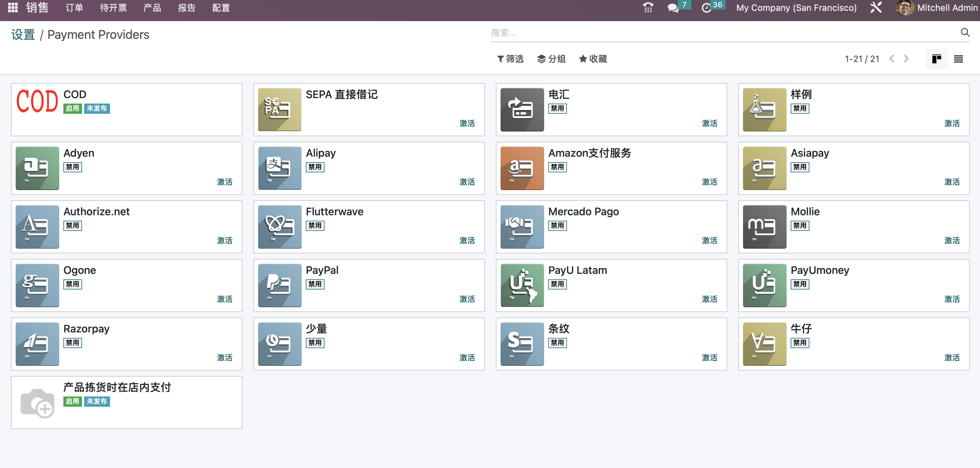This screenshot has height=468, width=980.
Task: Open the activities clock icon
Action: (707, 7)
